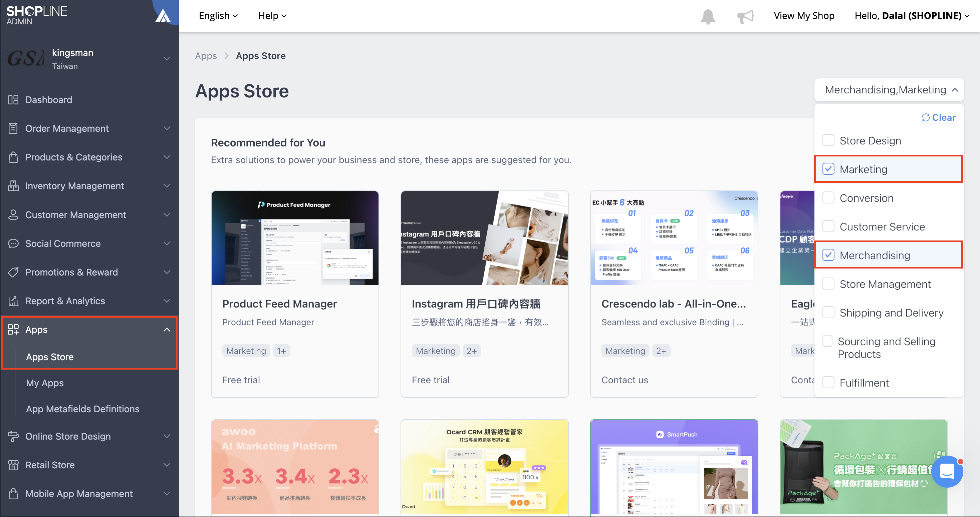
Task: Click the refresh icon beside Clear
Action: point(925,117)
